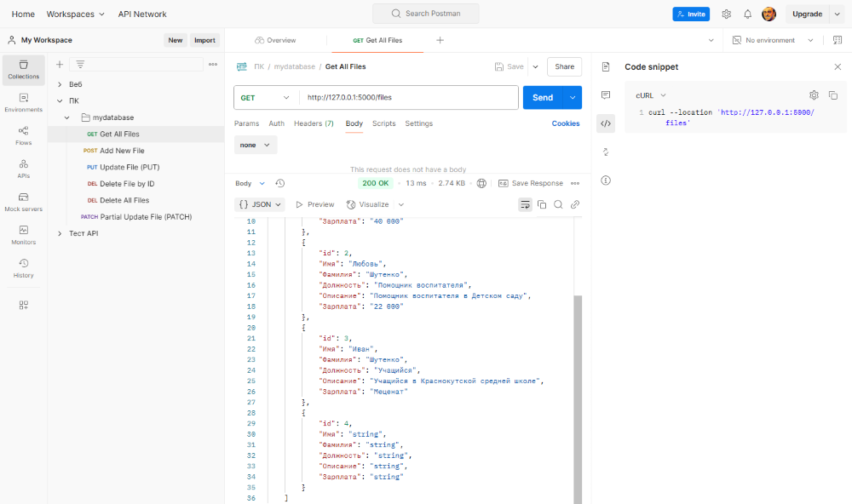This screenshot has width=852, height=504.
Task: Open the Flows sidebar icon
Action: tap(23, 135)
